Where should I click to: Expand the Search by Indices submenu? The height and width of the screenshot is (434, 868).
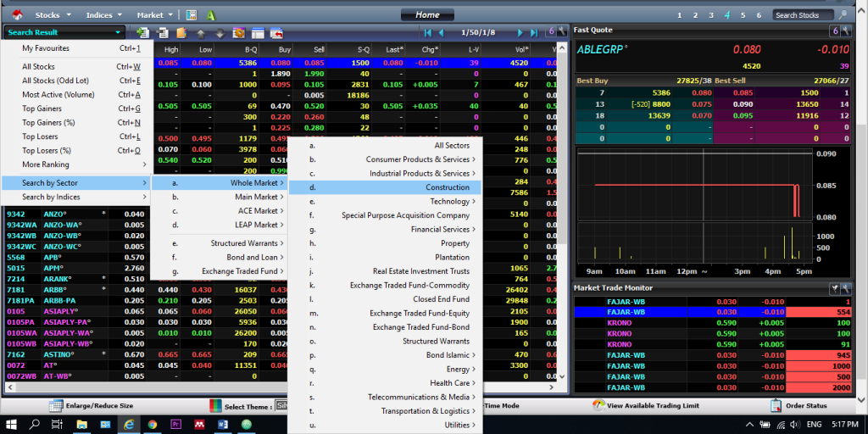(76, 197)
